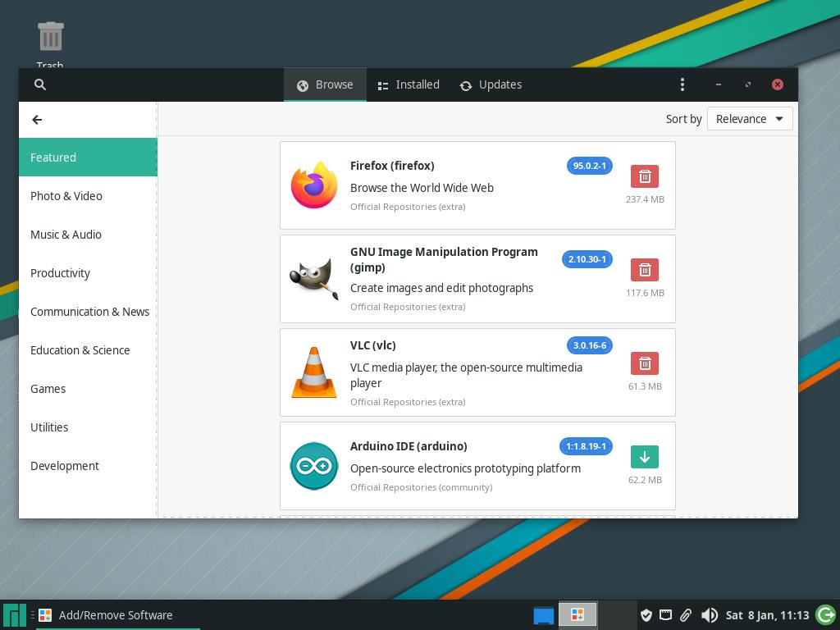This screenshot has width=840, height=630.
Task: Click 'VLC media player, the open-source multimedia player'
Action: (x=466, y=376)
